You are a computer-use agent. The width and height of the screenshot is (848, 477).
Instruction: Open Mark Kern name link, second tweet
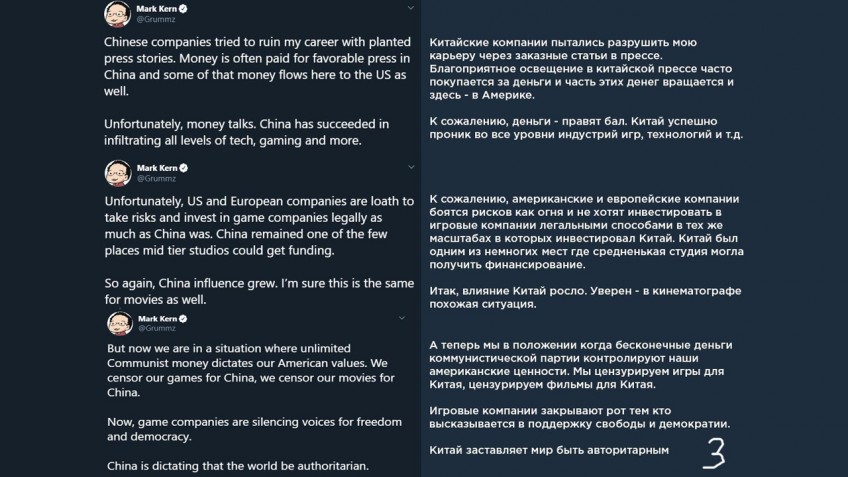[x=157, y=168]
